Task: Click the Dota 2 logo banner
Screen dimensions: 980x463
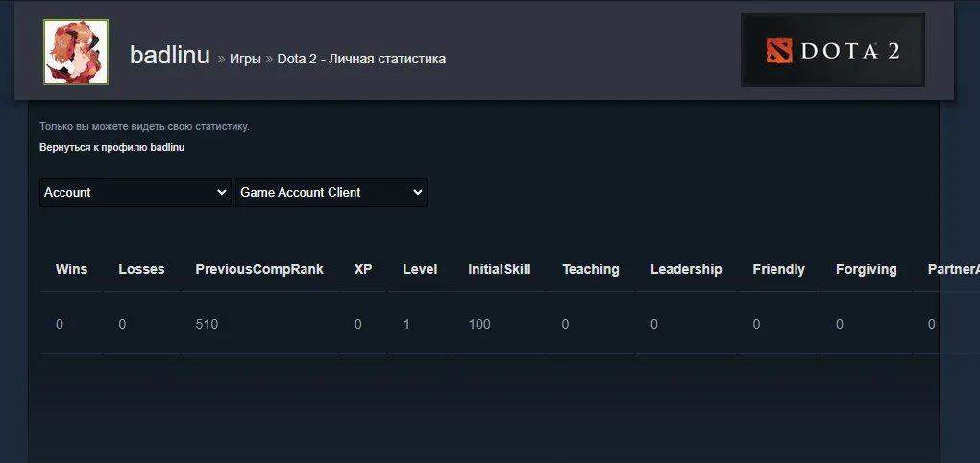Action: pos(832,51)
